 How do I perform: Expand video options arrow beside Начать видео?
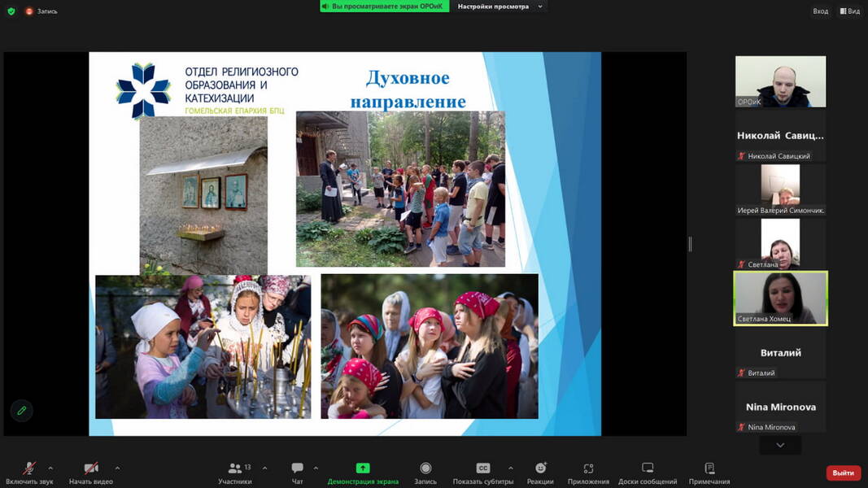coord(117,468)
